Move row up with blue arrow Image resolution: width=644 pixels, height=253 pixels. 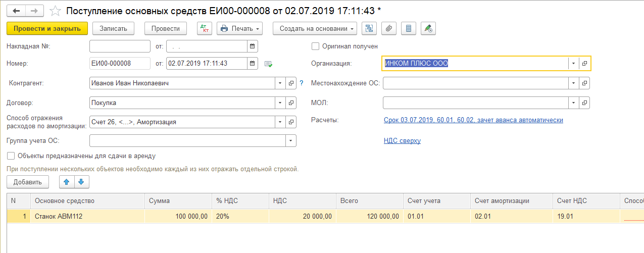point(67,182)
